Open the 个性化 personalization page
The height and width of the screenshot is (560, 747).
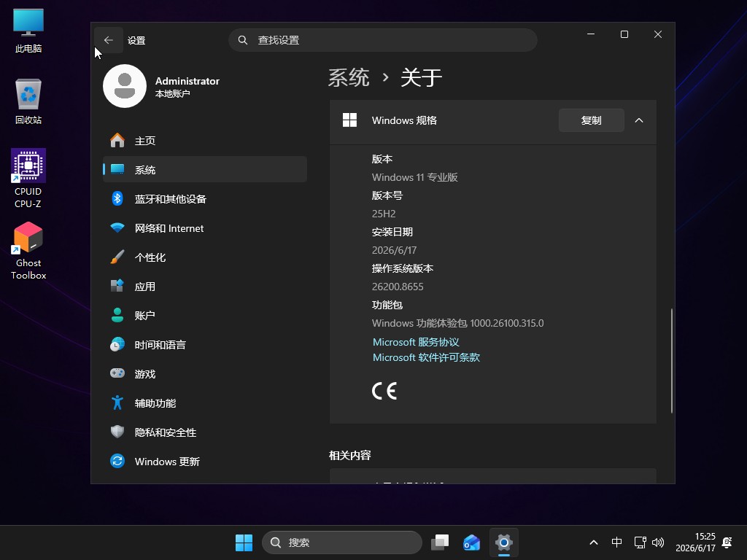[205, 257]
